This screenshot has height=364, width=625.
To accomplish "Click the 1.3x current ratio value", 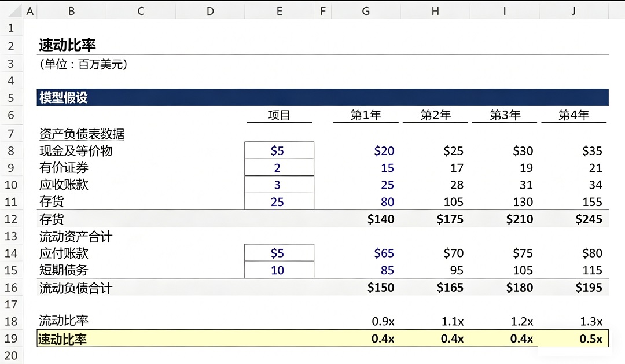I will (591, 321).
